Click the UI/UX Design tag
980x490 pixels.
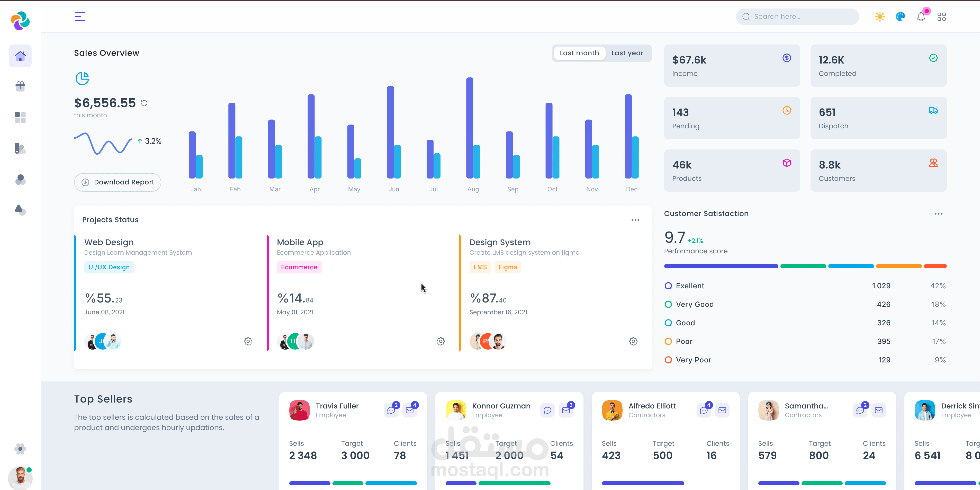(x=109, y=267)
